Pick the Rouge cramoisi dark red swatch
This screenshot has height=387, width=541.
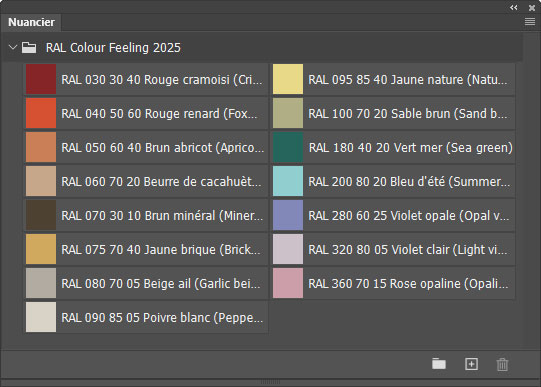pos(41,79)
